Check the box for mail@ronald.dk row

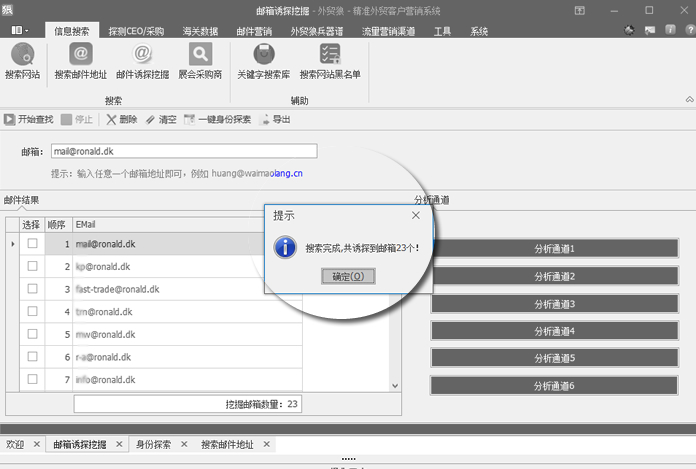[32, 244]
